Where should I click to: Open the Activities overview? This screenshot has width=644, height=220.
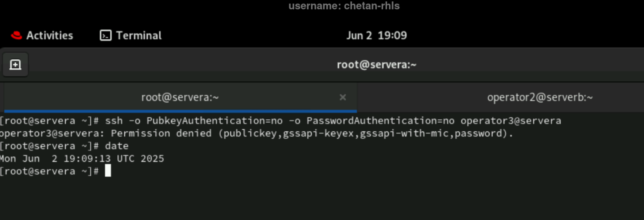49,35
